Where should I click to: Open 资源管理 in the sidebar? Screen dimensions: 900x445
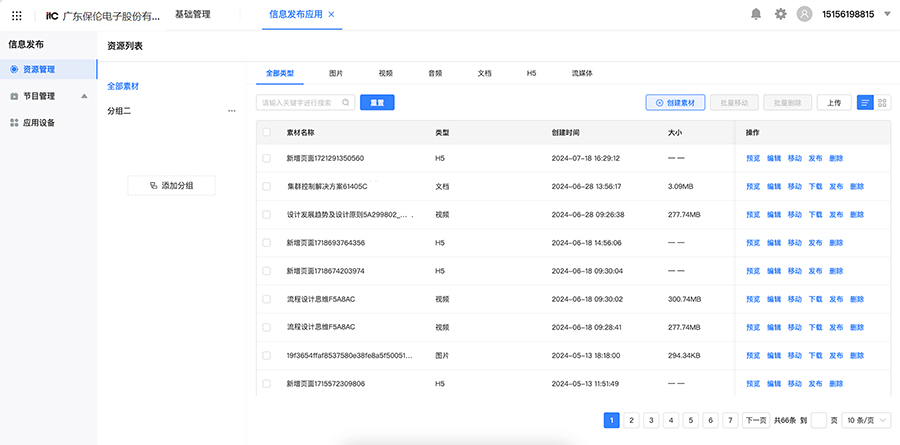[48, 69]
